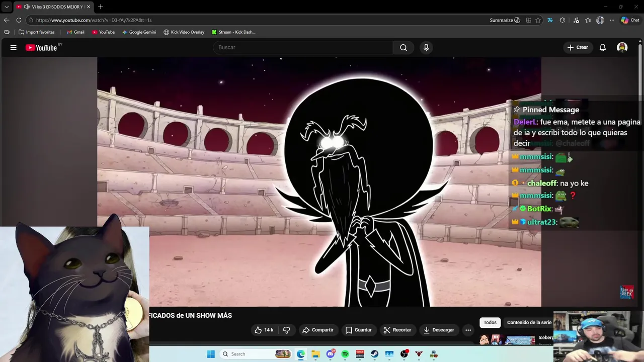644x362 pixels.
Task: Open Stream - Kick Dash bookmark
Action: tap(233, 32)
